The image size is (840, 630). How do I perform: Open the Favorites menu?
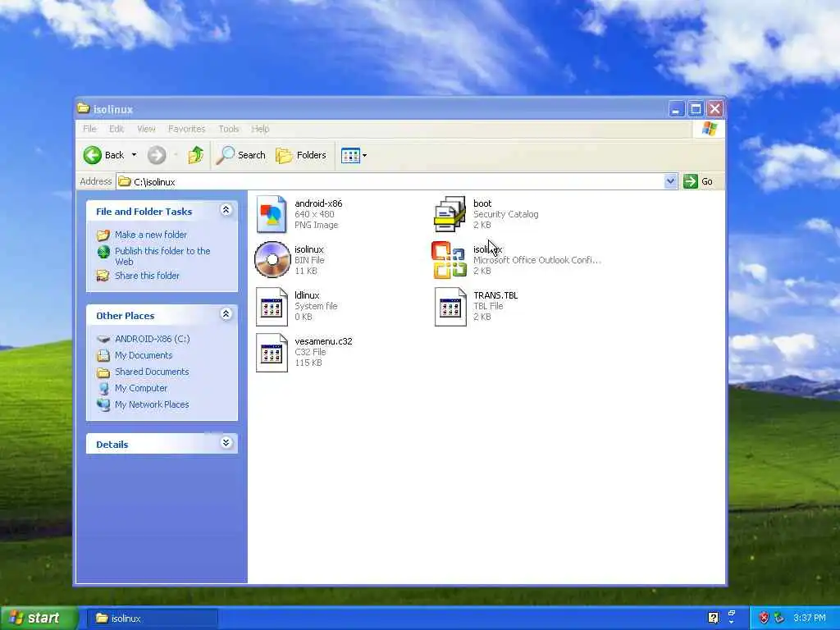(x=186, y=129)
